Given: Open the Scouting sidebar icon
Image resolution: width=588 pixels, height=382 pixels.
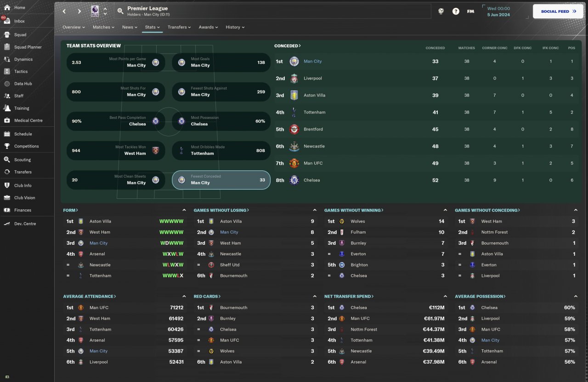Looking at the screenshot, I should click(x=7, y=160).
